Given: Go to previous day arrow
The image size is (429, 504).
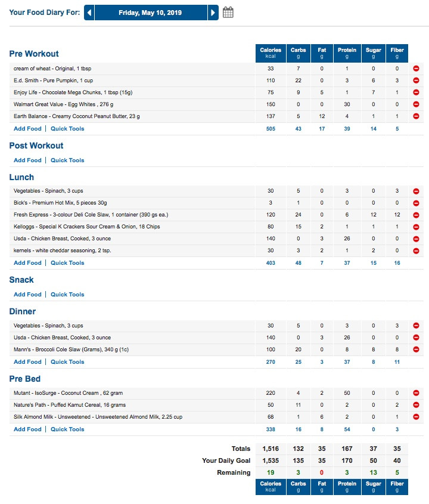Looking at the screenshot, I should 89,13.
